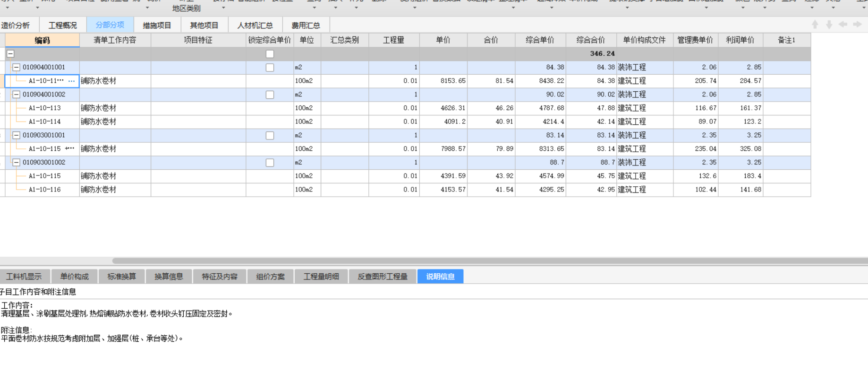Screen dimensions: 868x382
Task: Click the ellipsis button in the A1-10-11 cell
Action: [72, 81]
